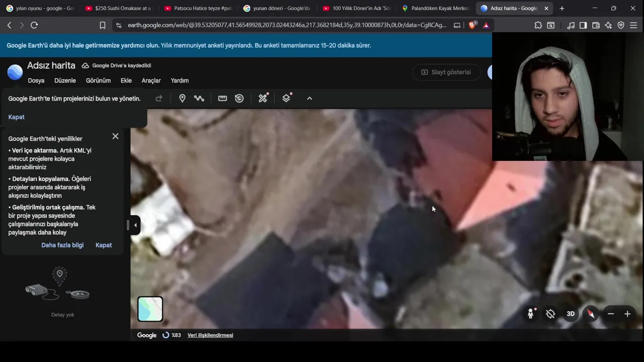
Task: Open the ruler measure tool
Action: click(x=222, y=99)
